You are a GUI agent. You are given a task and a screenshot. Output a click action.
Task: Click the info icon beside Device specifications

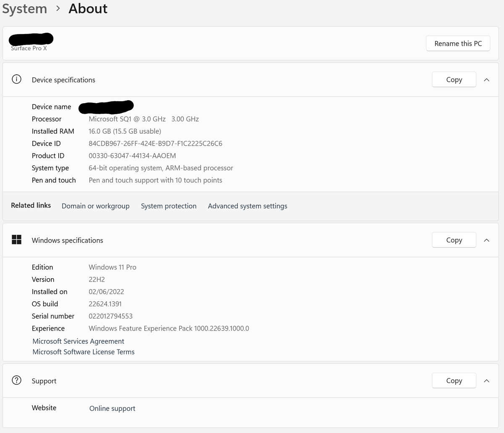[16, 79]
